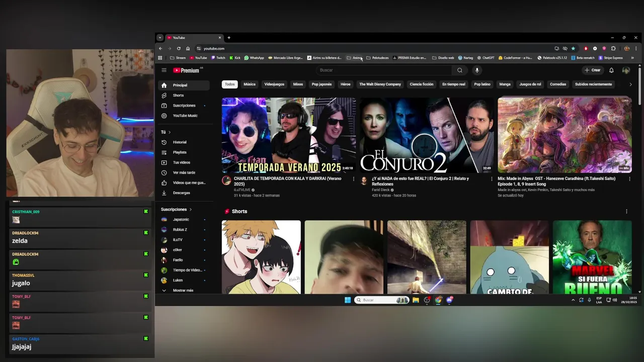Open Ver más tarde list
Image resolution: width=644 pixels, height=362 pixels.
pyautogui.click(x=183, y=172)
